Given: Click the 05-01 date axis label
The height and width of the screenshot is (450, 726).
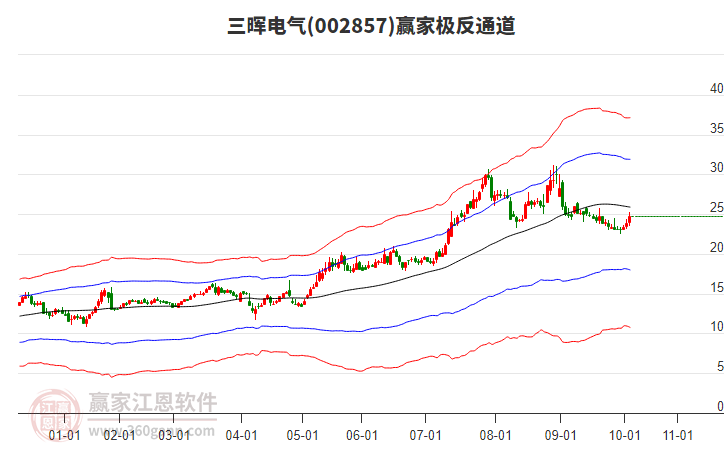Looking at the screenshot, I should coord(302,435).
